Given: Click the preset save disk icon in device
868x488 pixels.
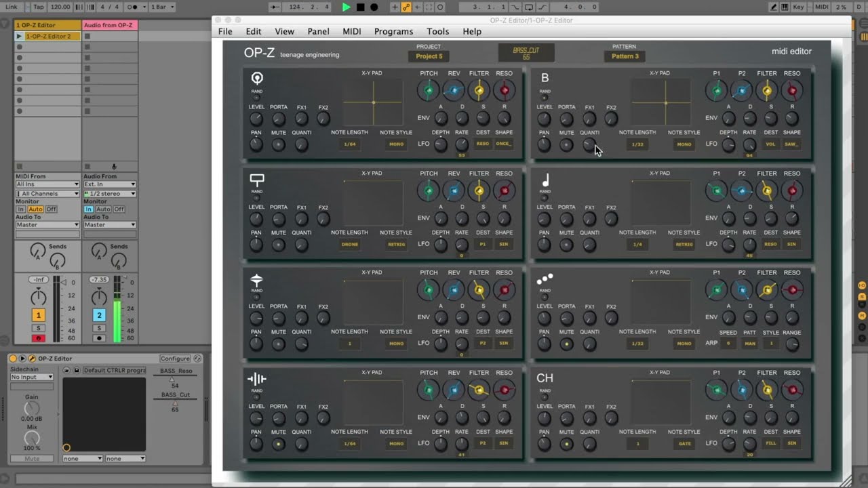Looking at the screenshot, I should pos(77,370).
